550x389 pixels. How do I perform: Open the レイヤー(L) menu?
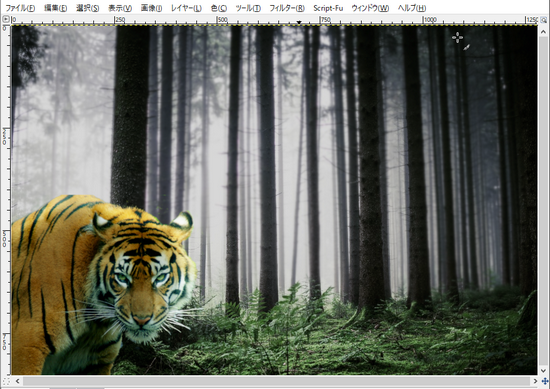[x=186, y=8]
